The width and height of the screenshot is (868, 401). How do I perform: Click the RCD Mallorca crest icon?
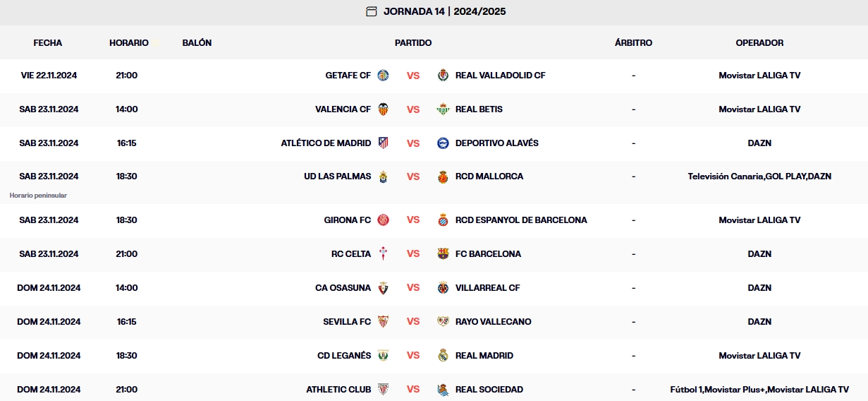click(443, 176)
